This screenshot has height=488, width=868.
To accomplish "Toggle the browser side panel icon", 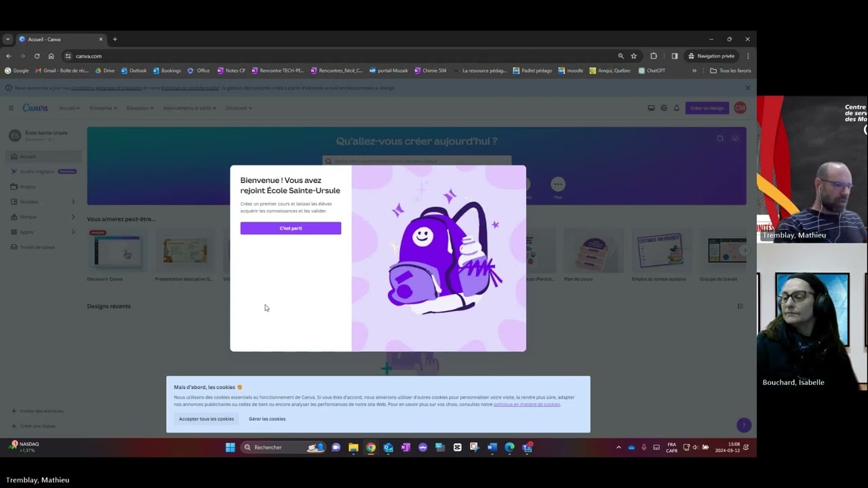I will (x=674, y=56).
